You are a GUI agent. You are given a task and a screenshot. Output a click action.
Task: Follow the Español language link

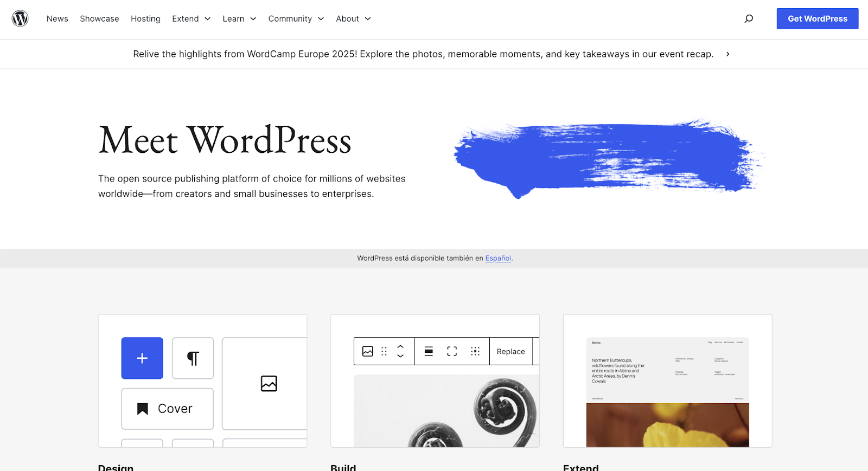click(498, 259)
